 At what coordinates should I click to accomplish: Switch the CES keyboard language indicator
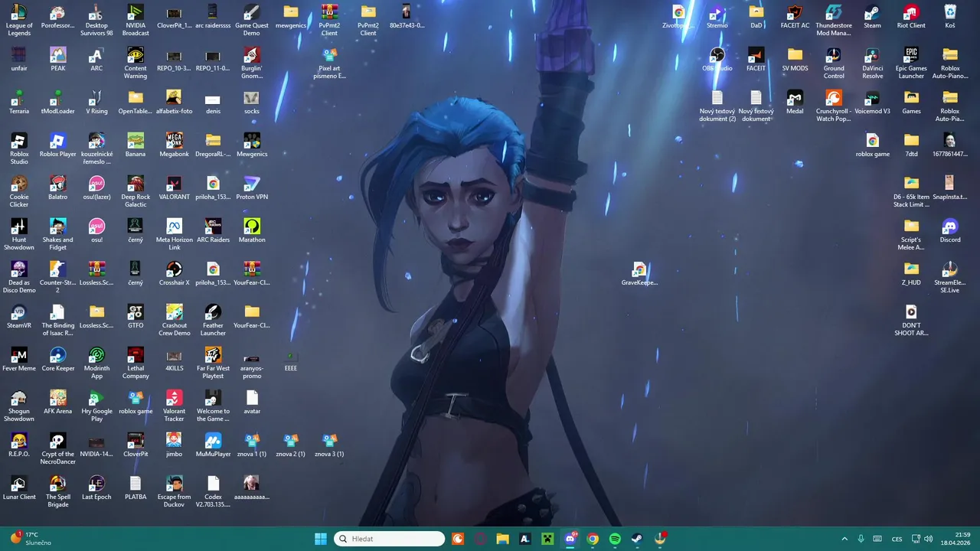coord(897,539)
